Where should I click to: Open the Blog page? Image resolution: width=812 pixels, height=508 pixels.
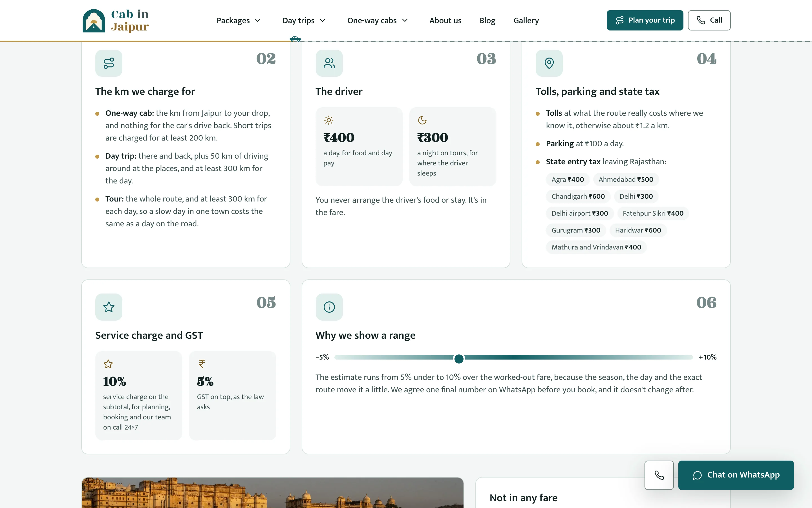coord(487,21)
